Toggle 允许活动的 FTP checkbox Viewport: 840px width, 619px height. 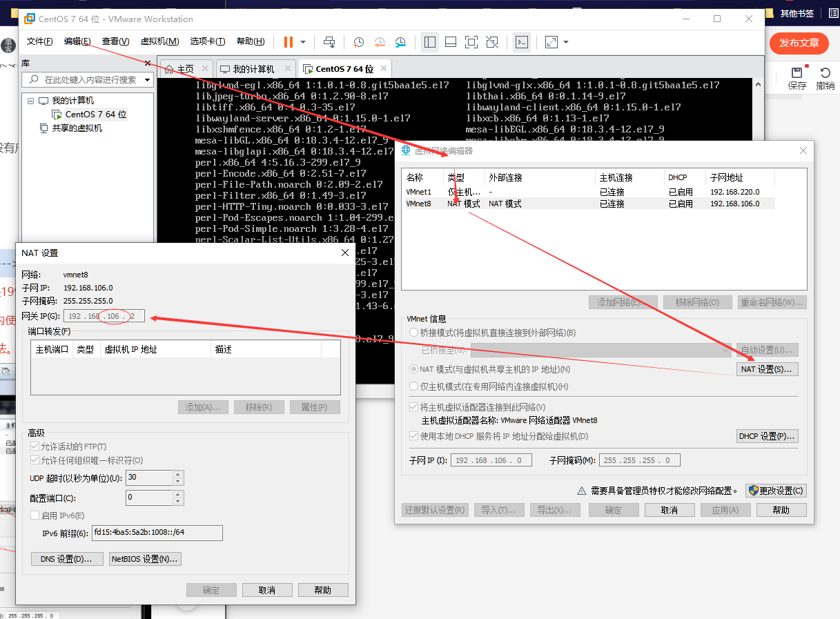35,446
